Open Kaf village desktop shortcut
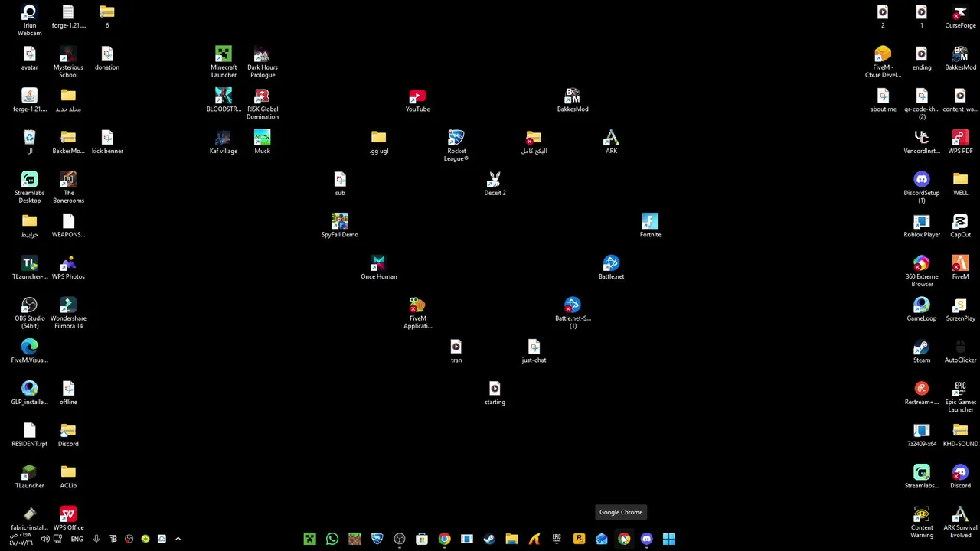Viewport: 980px width, 551px height. point(224,142)
